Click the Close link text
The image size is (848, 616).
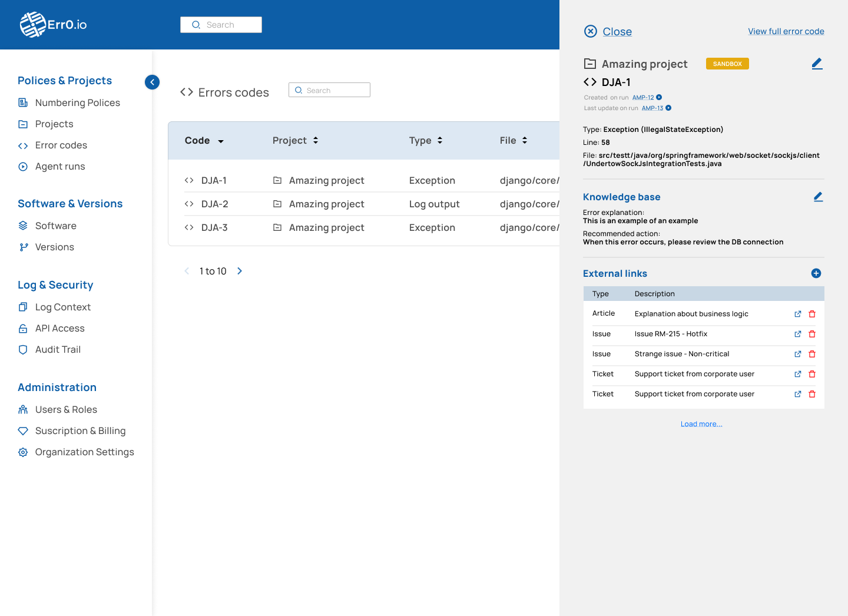[617, 32]
